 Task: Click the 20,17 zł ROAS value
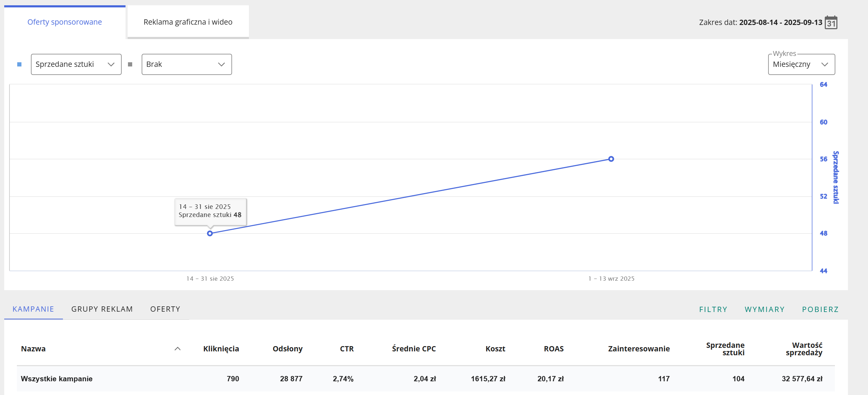pos(551,379)
